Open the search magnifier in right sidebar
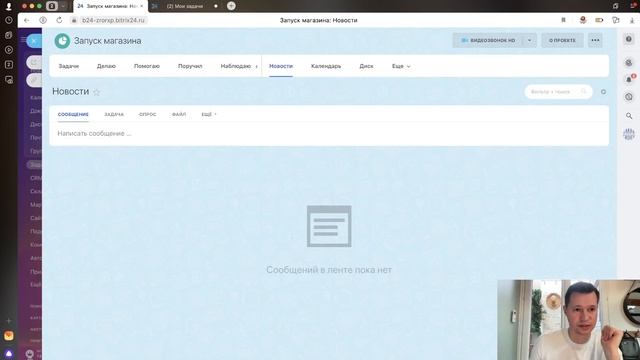 point(629,116)
